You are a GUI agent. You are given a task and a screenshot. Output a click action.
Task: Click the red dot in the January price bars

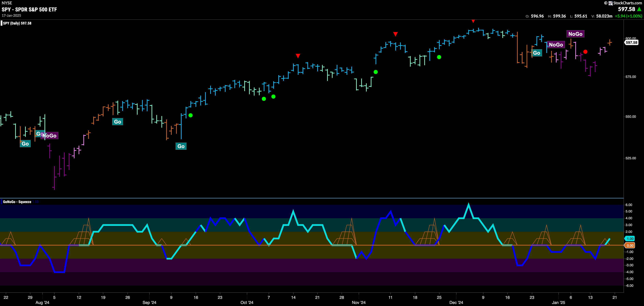[x=585, y=52]
